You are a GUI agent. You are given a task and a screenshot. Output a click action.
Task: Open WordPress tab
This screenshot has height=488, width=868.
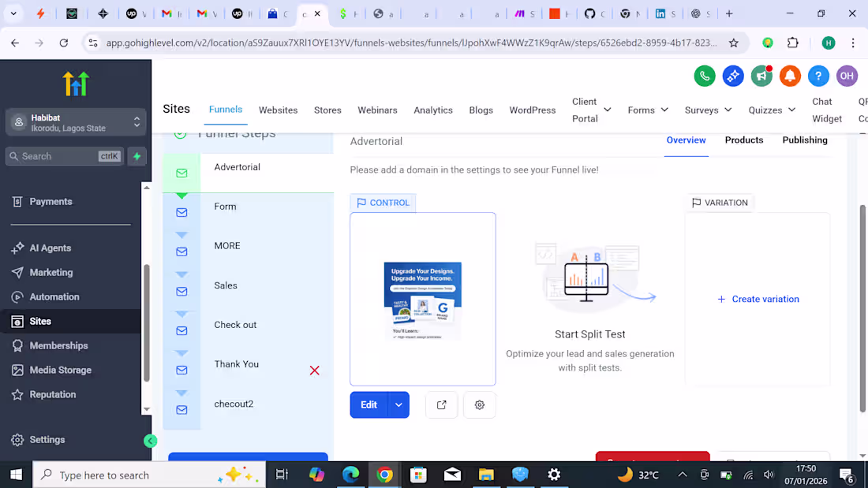(x=533, y=110)
